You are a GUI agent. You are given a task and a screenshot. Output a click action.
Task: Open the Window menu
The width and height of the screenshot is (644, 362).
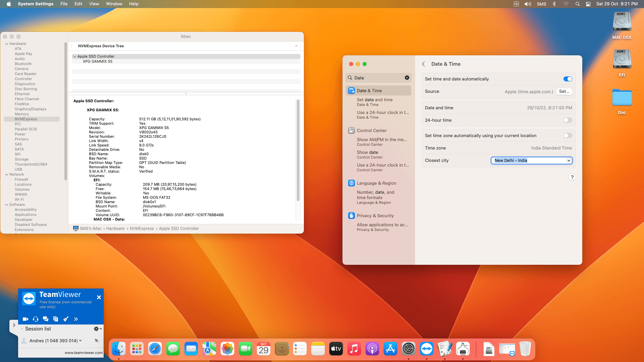click(x=114, y=4)
